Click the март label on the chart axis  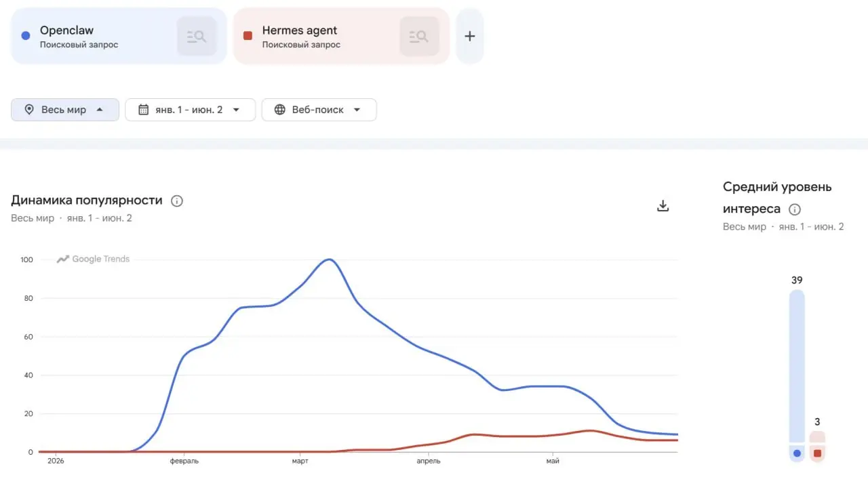pos(300,461)
